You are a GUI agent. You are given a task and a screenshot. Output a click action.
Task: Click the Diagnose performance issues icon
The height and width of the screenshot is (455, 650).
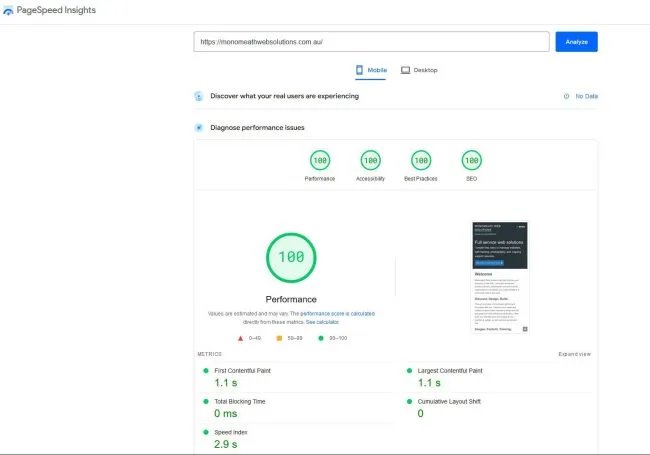click(199, 128)
